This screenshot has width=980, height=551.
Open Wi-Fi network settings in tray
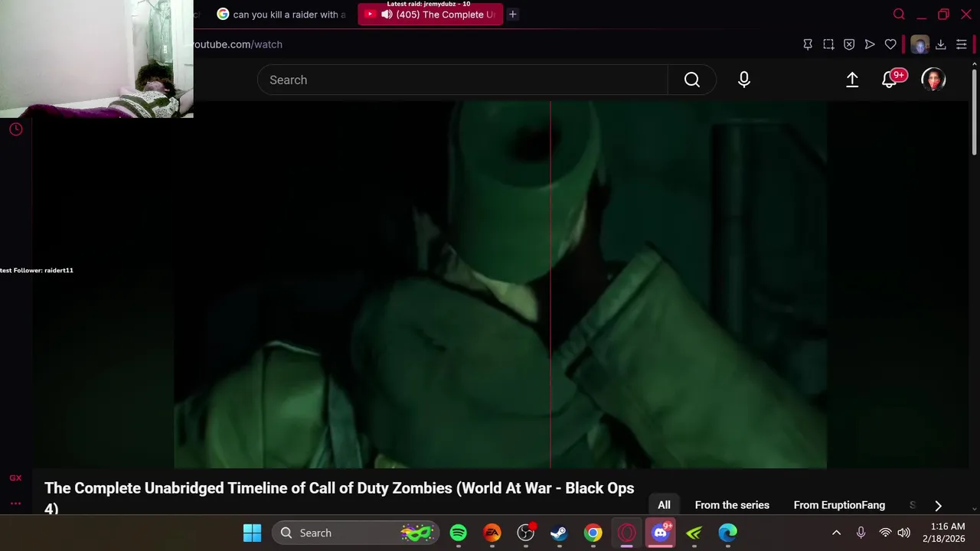tap(885, 533)
